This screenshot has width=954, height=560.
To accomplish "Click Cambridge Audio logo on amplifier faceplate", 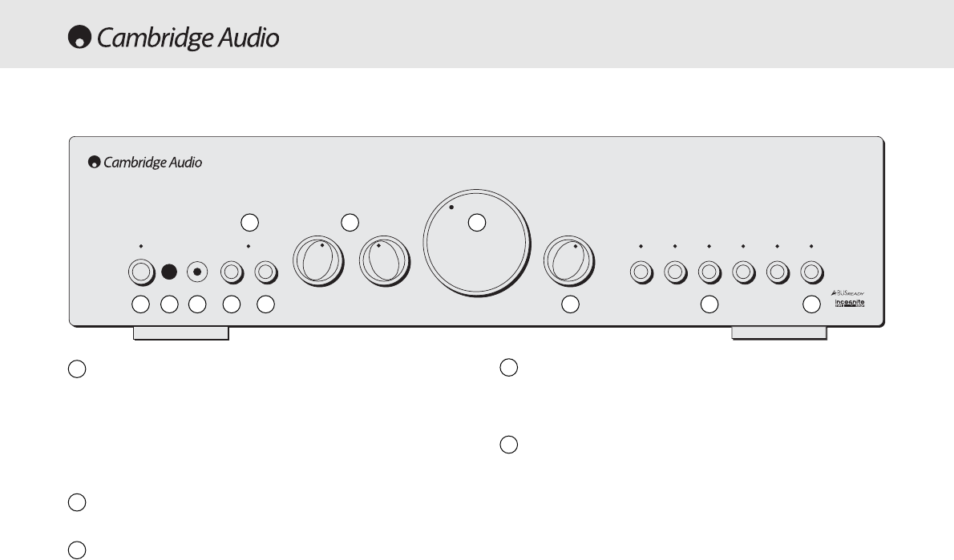I will coord(145,163).
